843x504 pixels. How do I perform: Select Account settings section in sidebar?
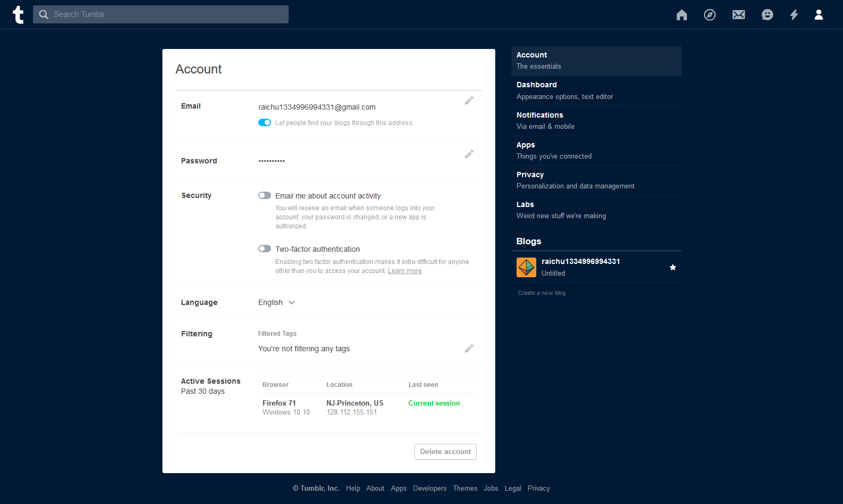point(596,61)
